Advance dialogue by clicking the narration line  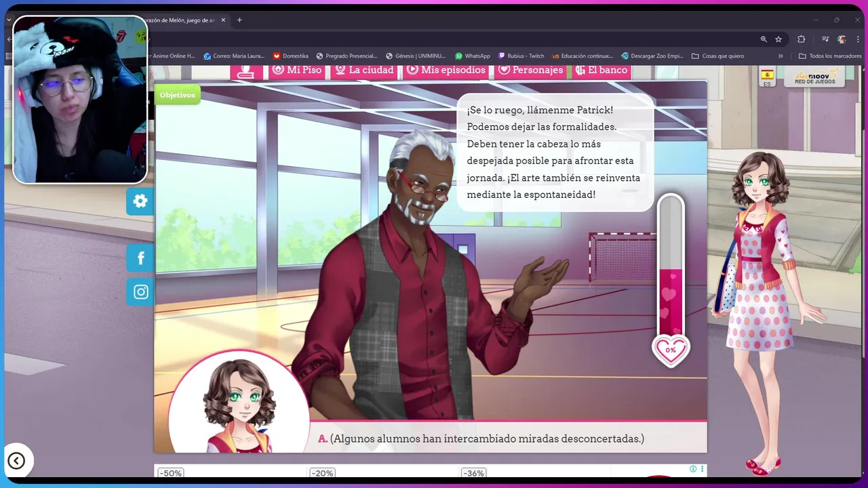click(x=481, y=439)
